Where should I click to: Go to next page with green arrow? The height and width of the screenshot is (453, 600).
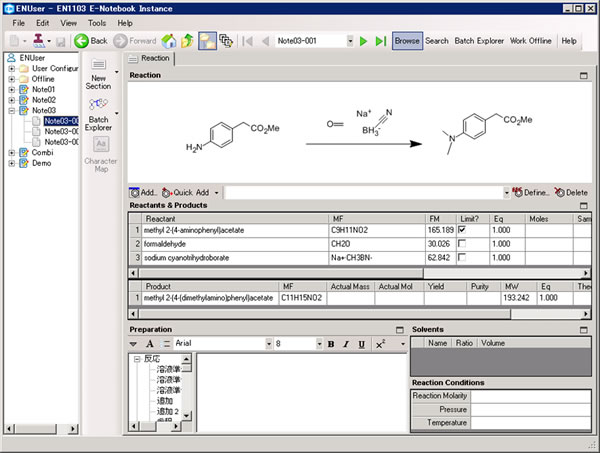[364, 41]
